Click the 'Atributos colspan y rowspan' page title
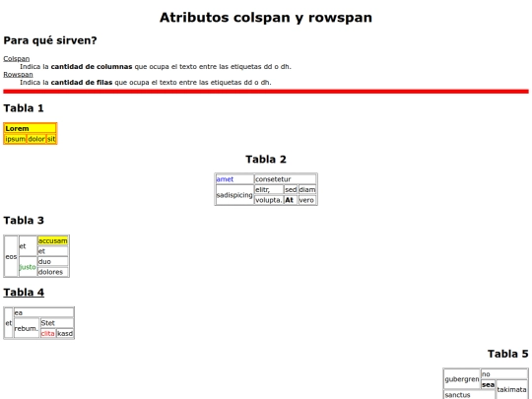This screenshot has height=399, width=532. (x=266, y=18)
